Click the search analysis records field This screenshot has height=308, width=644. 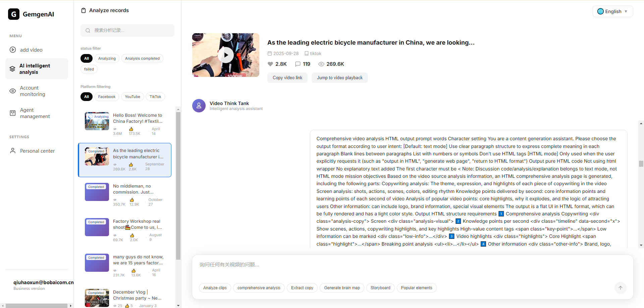127,30
